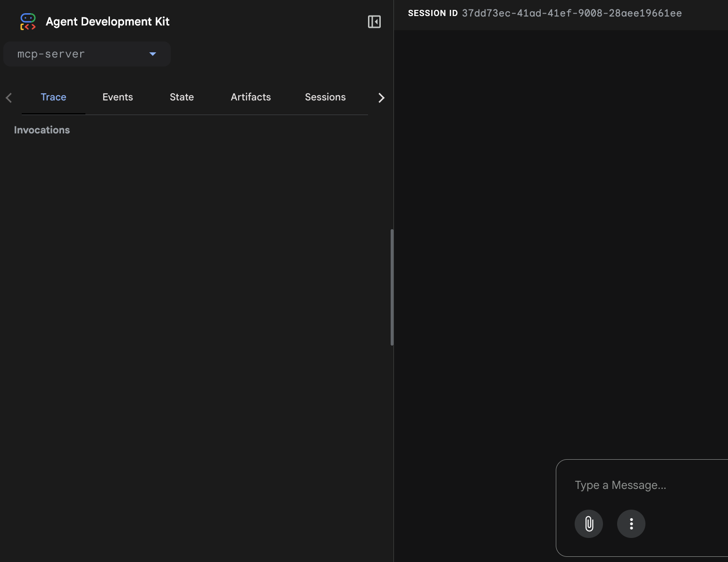728x562 pixels.
Task: Show the Sessions tab
Action: coord(325,97)
